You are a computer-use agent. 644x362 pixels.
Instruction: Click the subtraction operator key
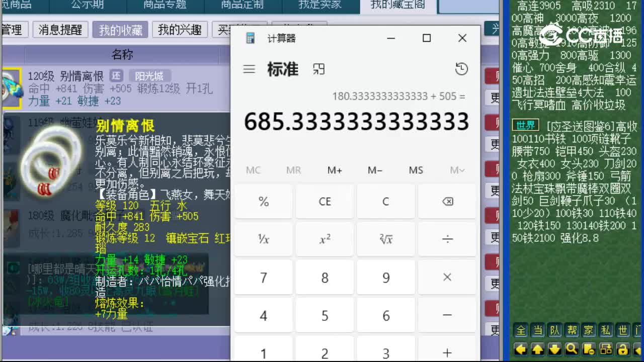(x=447, y=316)
